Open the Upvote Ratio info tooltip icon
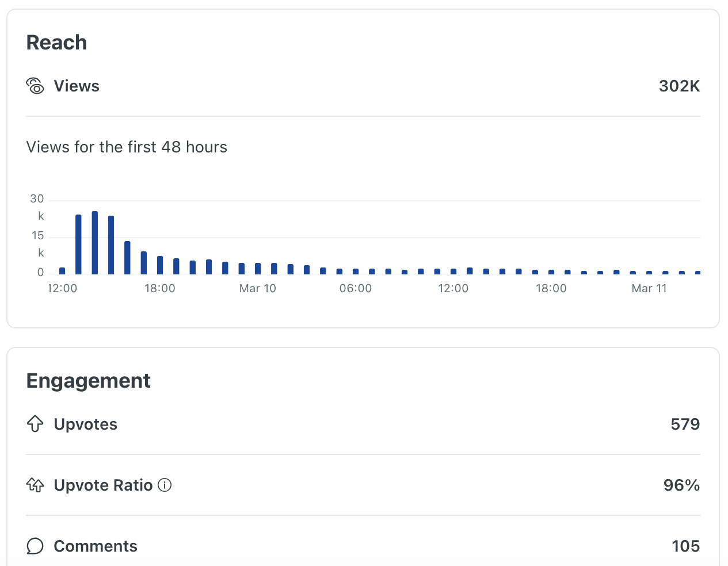Image resolution: width=728 pixels, height=566 pixels. pyautogui.click(x=165, y=485)
